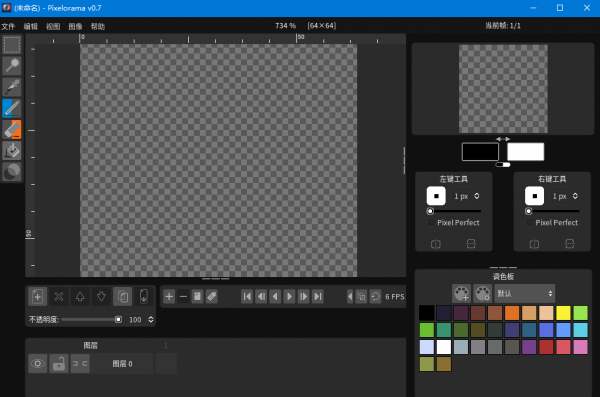Image resolution: width=600 pixels, height=397 pixels.
Task: Open the 视图 menu
Action: click(53, 26)
